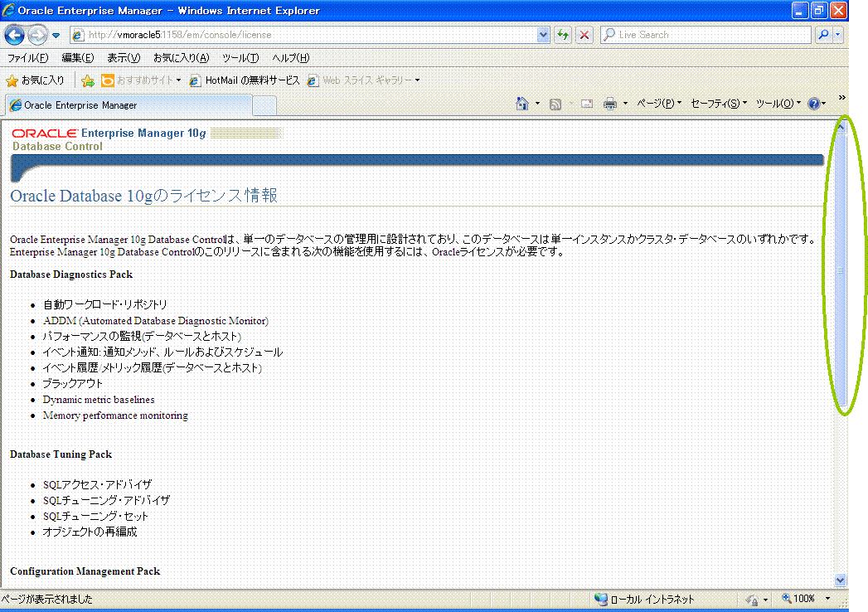The height and width of the screenshot is (612, 868).
Task: Open the おすすめサイト suggested sites link
Action: pyautogui.click(x=141, y=80)
